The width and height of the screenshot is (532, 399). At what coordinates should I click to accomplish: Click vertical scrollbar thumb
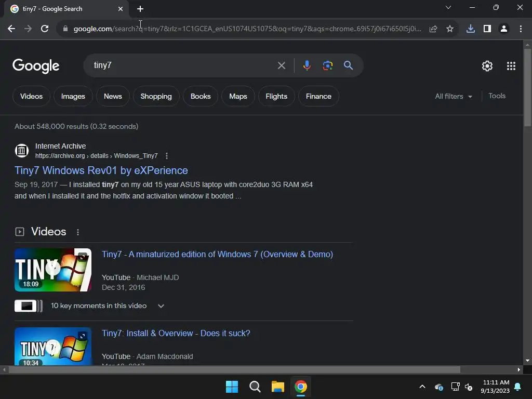click(528, 87)
